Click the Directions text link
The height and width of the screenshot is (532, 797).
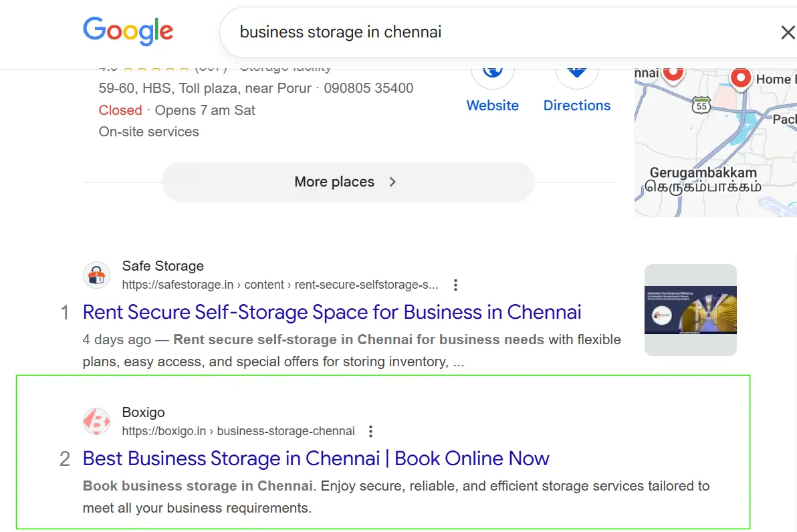click(576, 106)
